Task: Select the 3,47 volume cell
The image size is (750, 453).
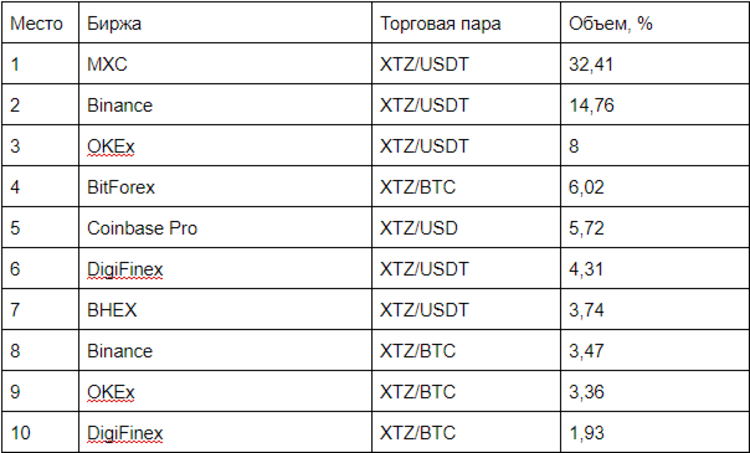Action: pyautogui.click(x=585, y=351)
